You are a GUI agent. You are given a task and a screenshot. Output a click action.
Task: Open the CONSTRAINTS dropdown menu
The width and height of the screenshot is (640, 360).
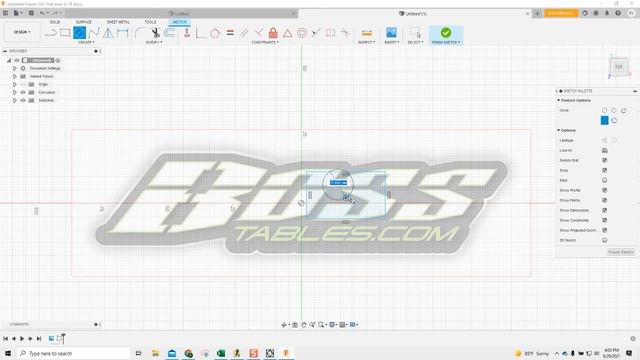click(x=265, y=42)
